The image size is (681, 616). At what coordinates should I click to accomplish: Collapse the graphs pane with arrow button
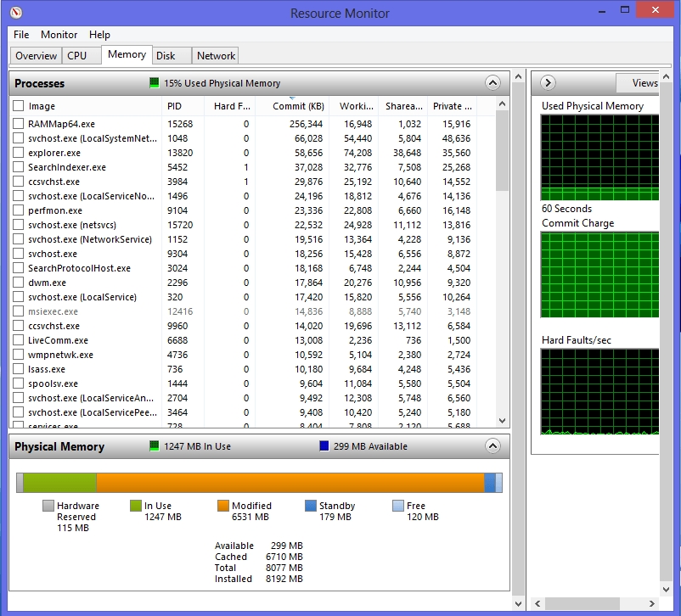pos(548,82)
